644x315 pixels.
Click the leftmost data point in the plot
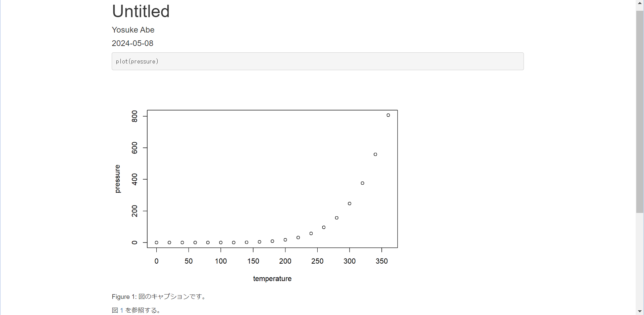click(x=157, y=242)
